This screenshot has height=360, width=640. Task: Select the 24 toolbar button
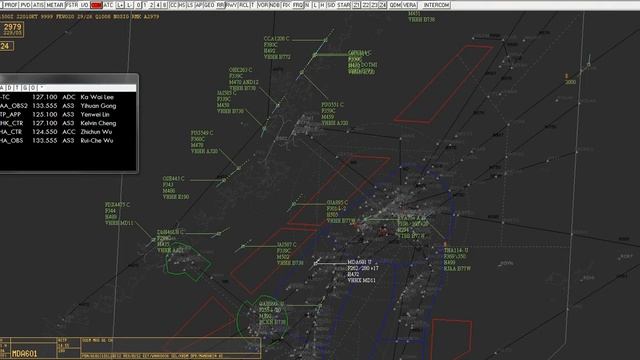[382, 5]
